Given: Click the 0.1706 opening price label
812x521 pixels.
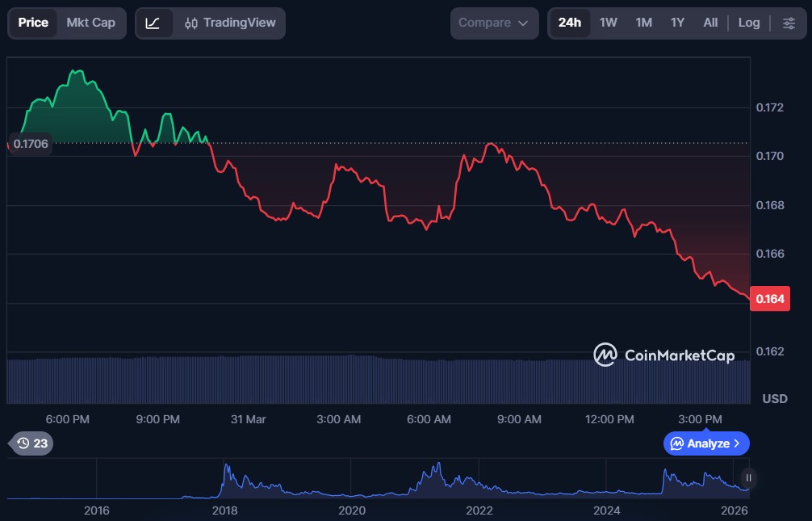Looking at the screenshot, I should pos(31,144).
